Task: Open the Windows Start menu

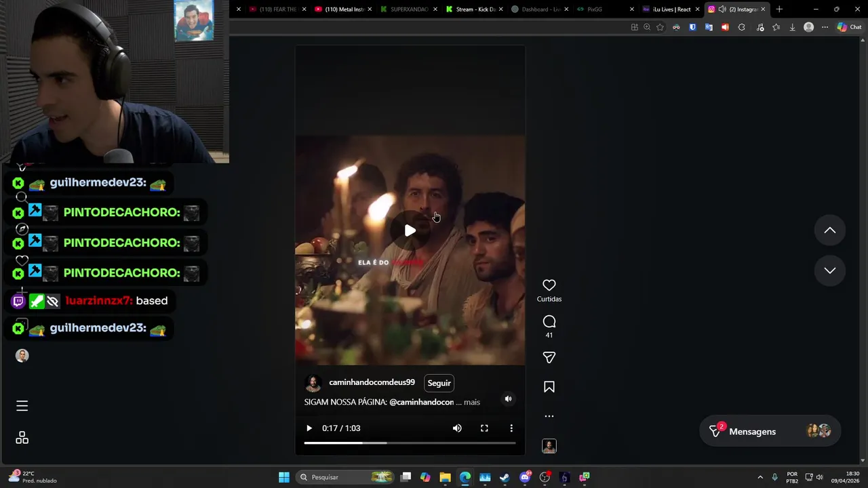Action: (284, 477)
